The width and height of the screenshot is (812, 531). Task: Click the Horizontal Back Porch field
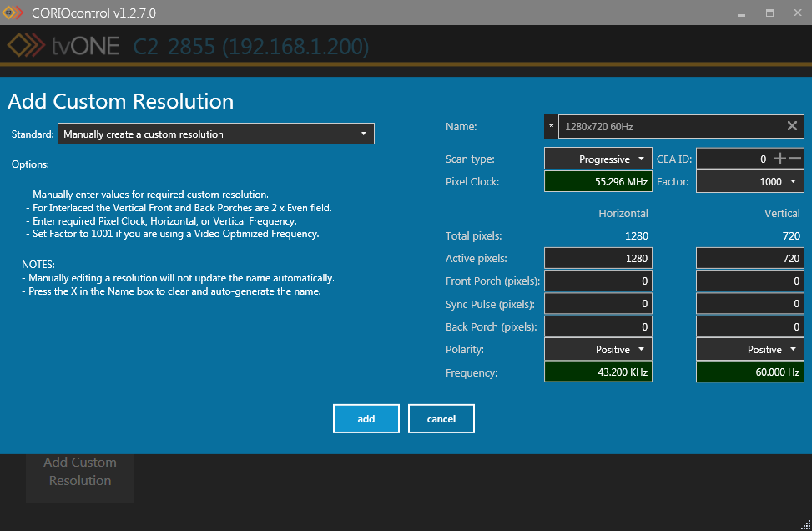pyautogui.click(x=598, y=326)
